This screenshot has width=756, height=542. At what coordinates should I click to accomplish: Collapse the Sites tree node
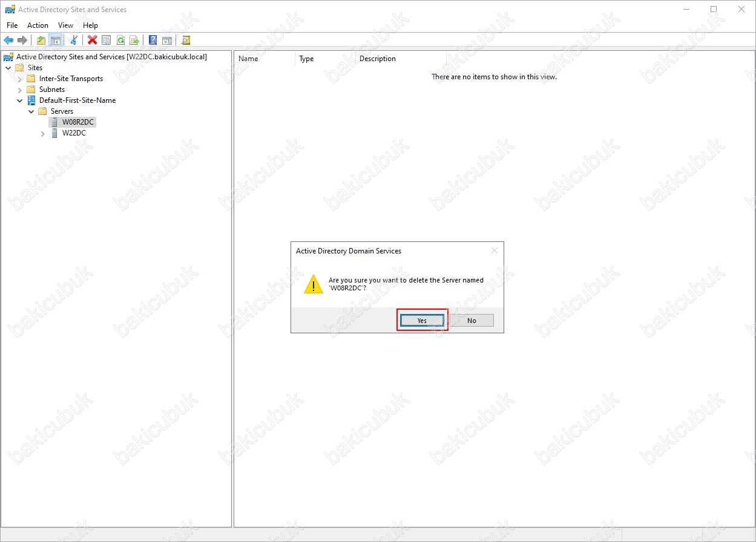tap(8, 68)
